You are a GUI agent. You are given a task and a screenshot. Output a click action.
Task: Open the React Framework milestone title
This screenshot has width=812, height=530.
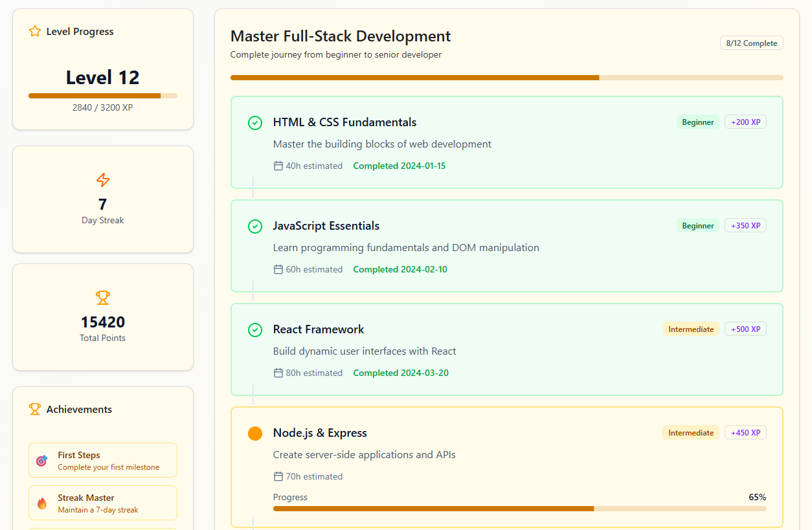[x=319, y=329]
